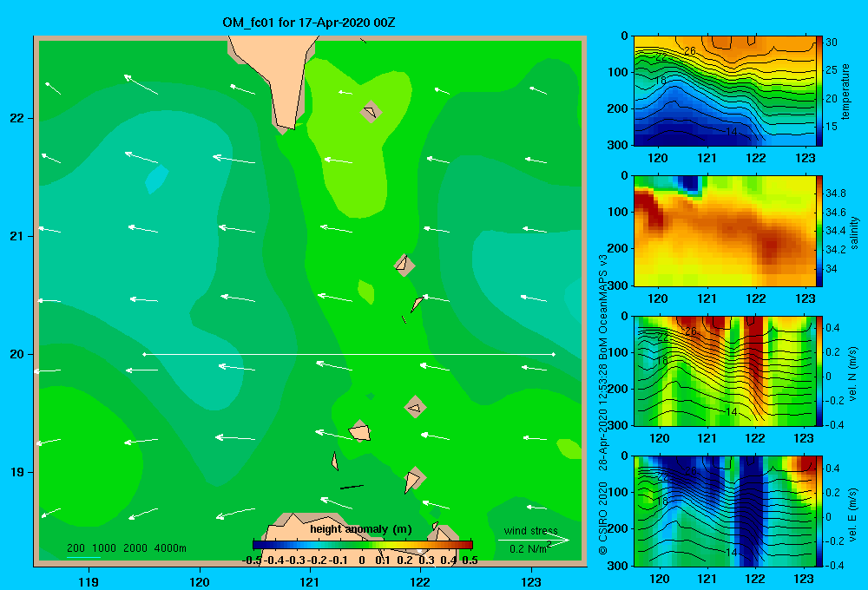Click the 'wind stress' legend label
868x590 pixels.
[530, 531]
